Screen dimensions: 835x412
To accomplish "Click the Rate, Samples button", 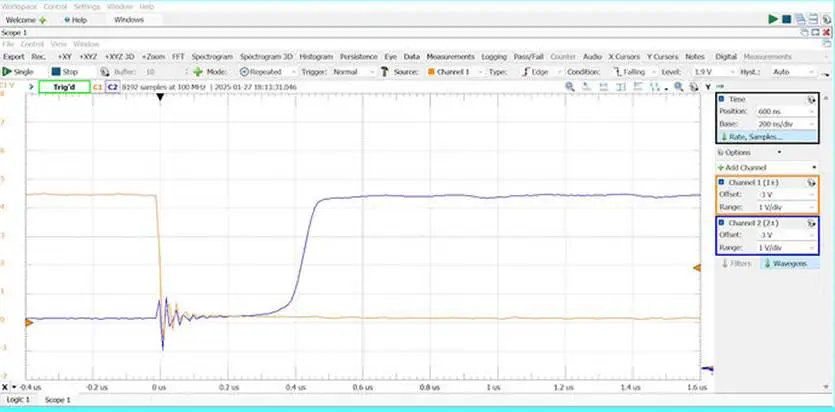I will [x=767, y=137].
